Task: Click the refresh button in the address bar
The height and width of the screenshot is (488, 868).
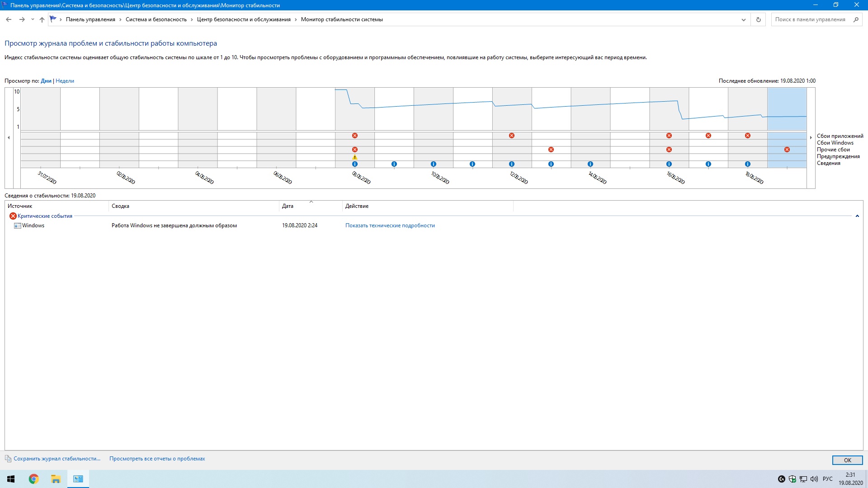Action: [x=759, y=19]
